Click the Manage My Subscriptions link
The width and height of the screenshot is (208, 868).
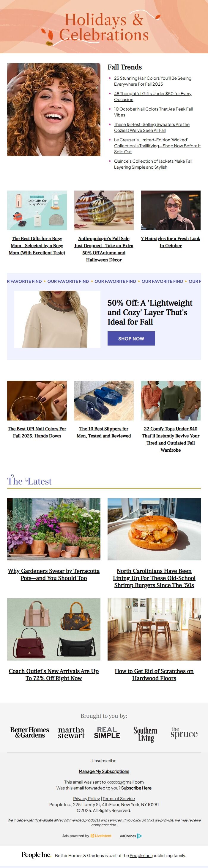[x=104, y=771]
